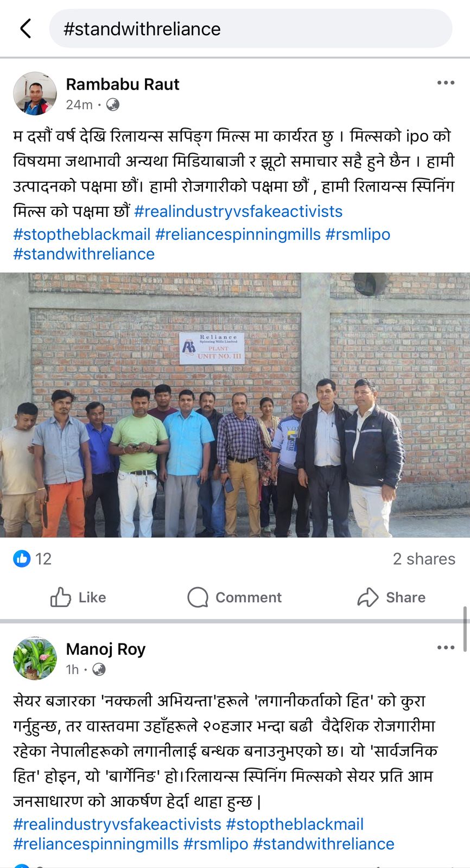This screenshot has width=470, height=868.
Task: Open #realindustryvsfakeactivists hashtag in Manoj Roy's post
Action: [117, 824]
